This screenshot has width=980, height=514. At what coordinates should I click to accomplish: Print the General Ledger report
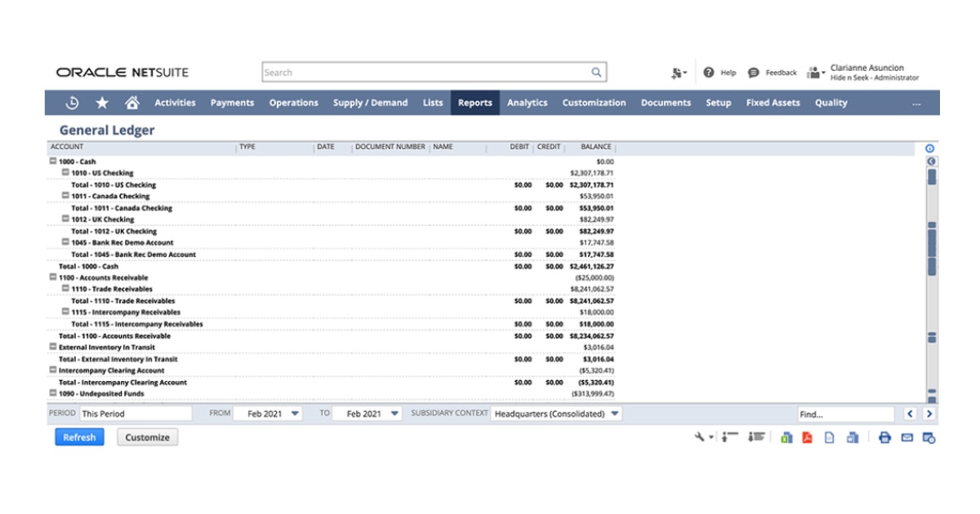tap(885, 437)
